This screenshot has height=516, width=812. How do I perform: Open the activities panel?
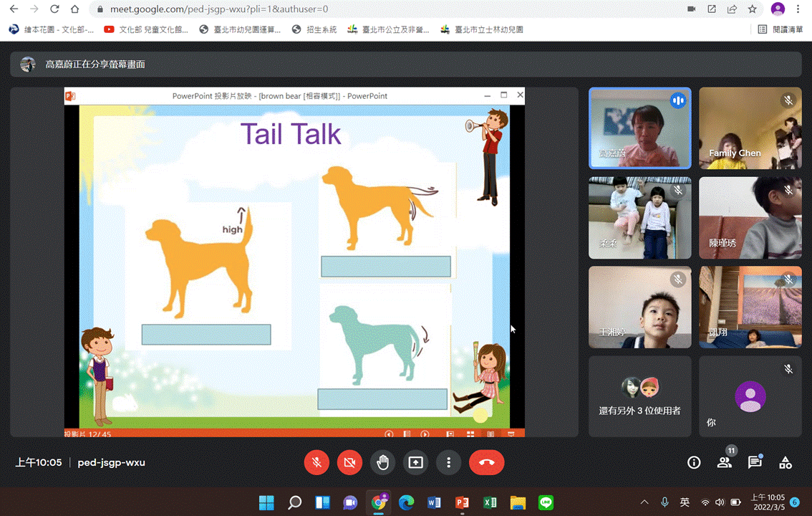click(786, 463)
